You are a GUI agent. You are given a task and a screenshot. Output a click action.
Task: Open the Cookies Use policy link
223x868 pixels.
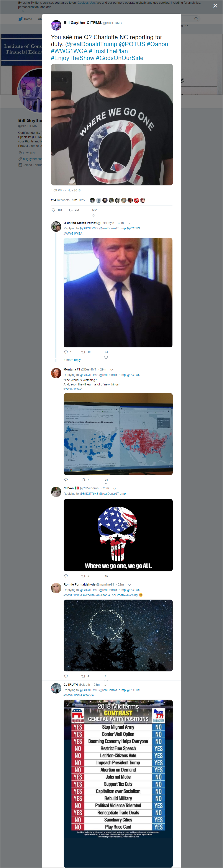86,2
